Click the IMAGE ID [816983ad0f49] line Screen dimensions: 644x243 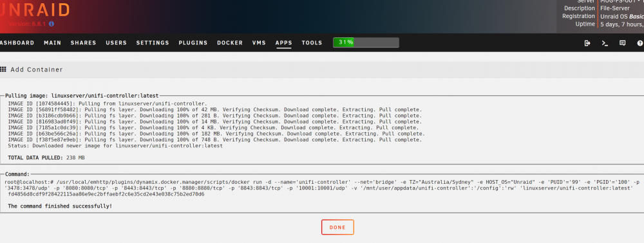pos(215,122)
